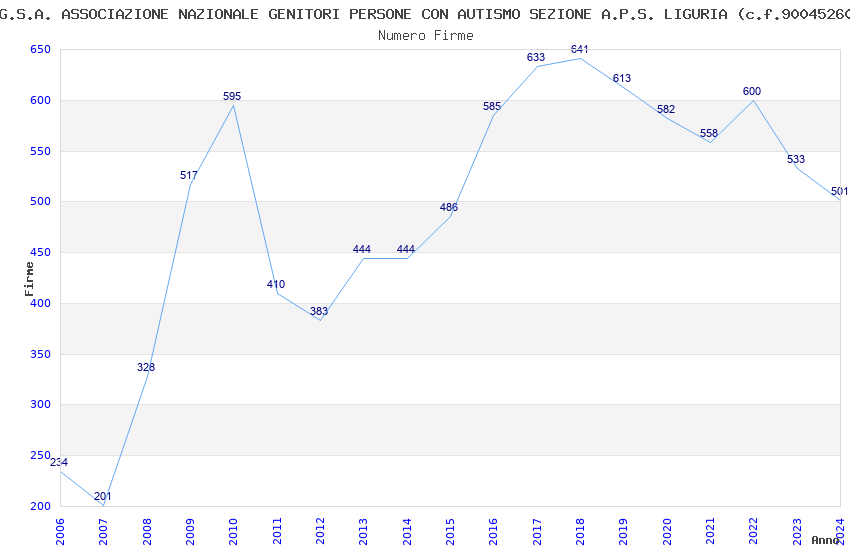Click the 595 data label above 2010

click(232, 96)
